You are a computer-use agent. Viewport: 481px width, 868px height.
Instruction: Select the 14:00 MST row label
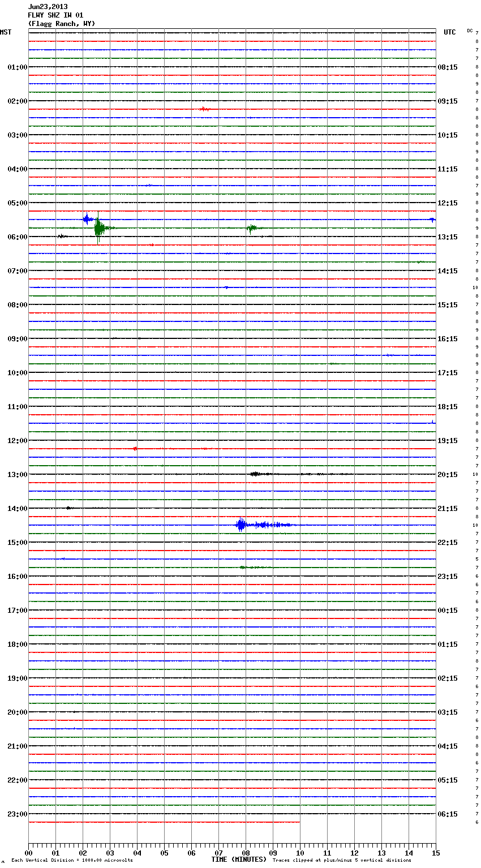18,508
